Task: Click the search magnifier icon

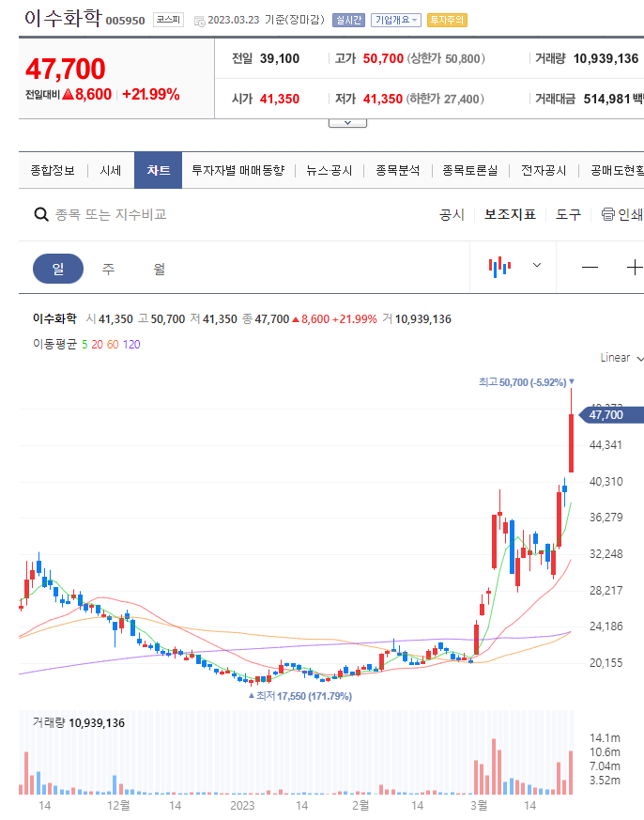Action: tap(40, 214)
